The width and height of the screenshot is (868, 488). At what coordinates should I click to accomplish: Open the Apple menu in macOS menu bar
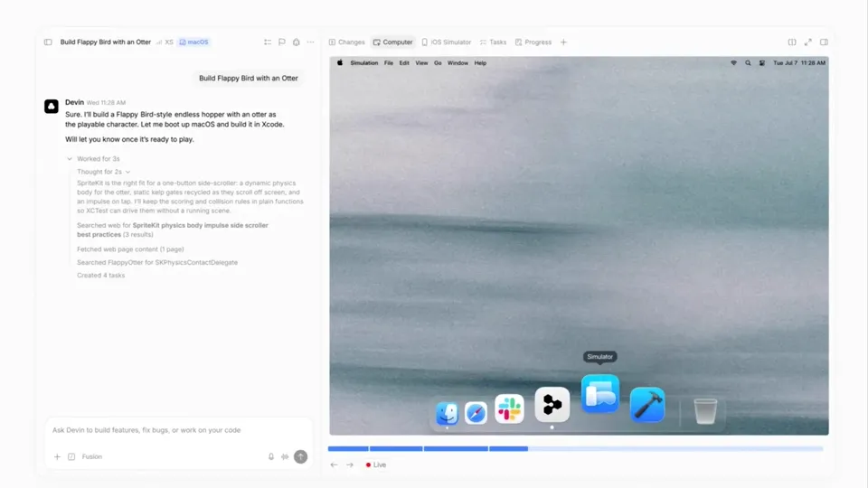pyautogui.click(x=340, y=63)
